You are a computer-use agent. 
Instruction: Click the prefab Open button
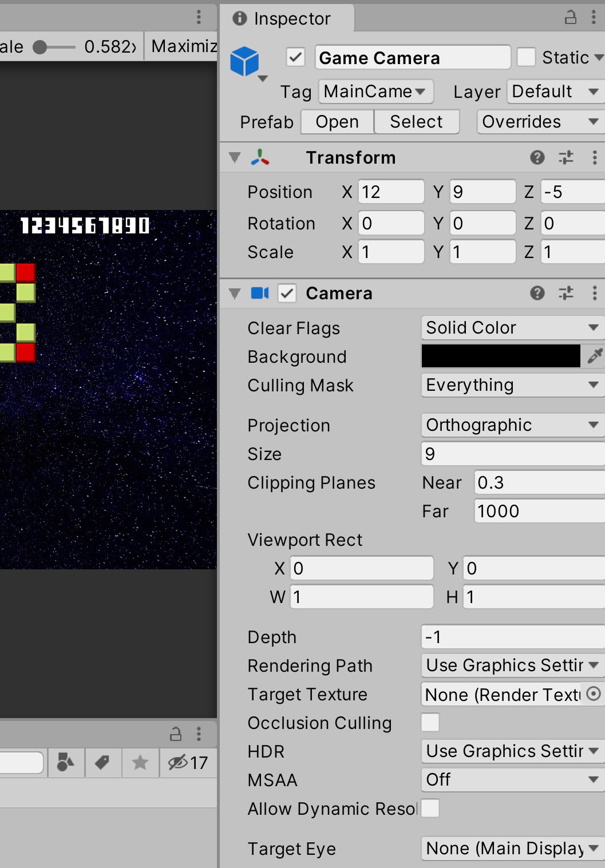tap(337, 121)
